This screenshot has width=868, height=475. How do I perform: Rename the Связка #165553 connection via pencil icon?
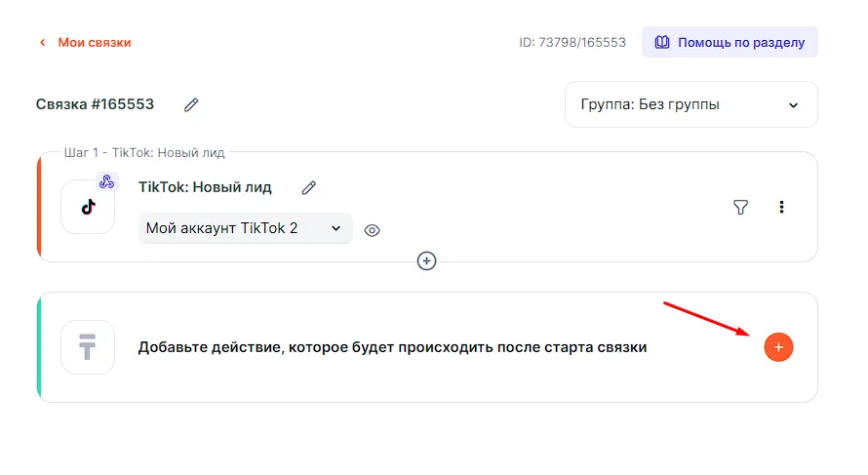191,104
